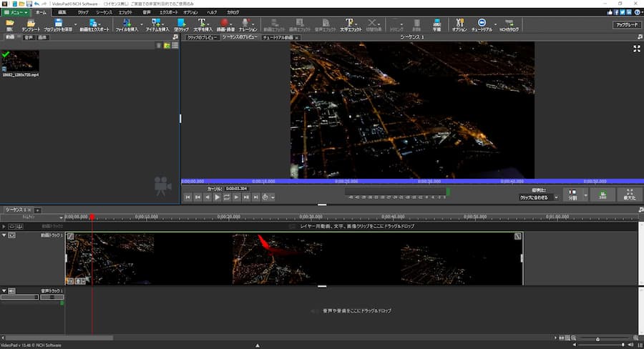Select the 18682_1280x720.mp4 clip thumbnail
Screen dimensions: 644x349
(21, 61)
